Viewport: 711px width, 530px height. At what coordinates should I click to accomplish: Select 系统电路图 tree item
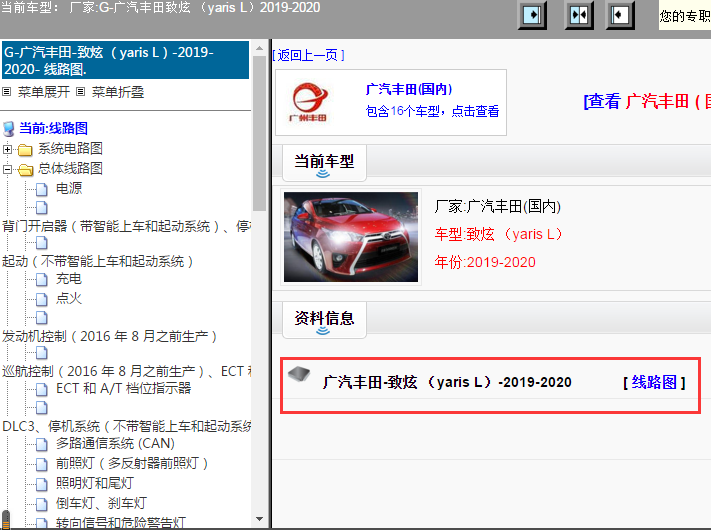[x=70, y=148]
